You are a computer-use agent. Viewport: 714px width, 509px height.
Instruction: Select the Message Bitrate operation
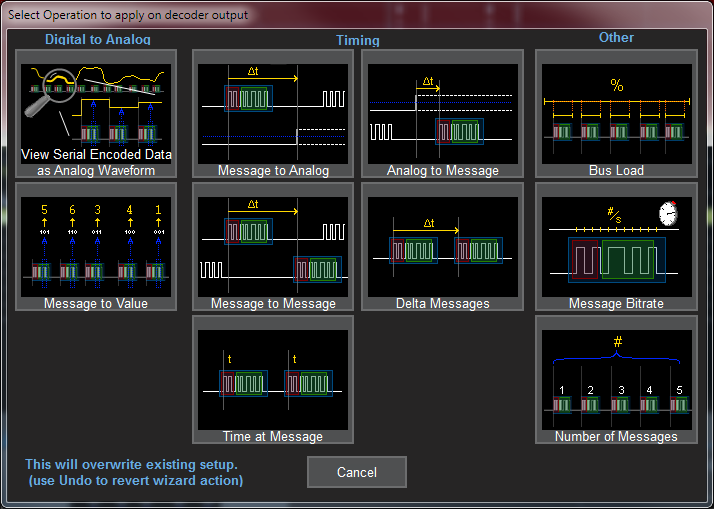tap(616, 246)
